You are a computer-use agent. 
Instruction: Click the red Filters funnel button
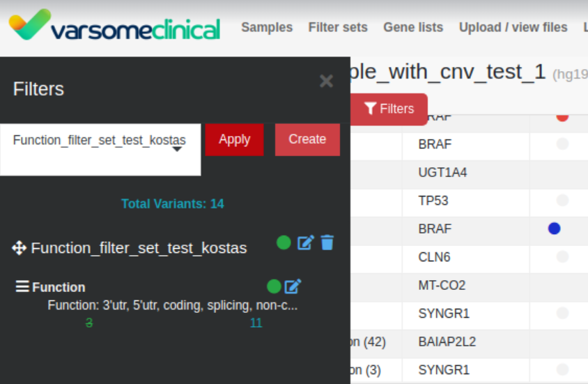pyautogui.click(x=389, y=109)
